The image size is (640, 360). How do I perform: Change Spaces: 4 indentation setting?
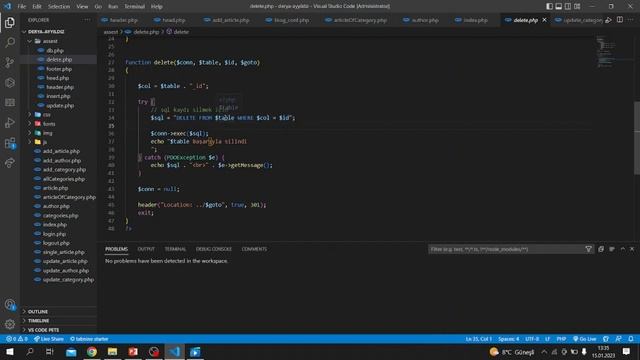tap(509, 339)
